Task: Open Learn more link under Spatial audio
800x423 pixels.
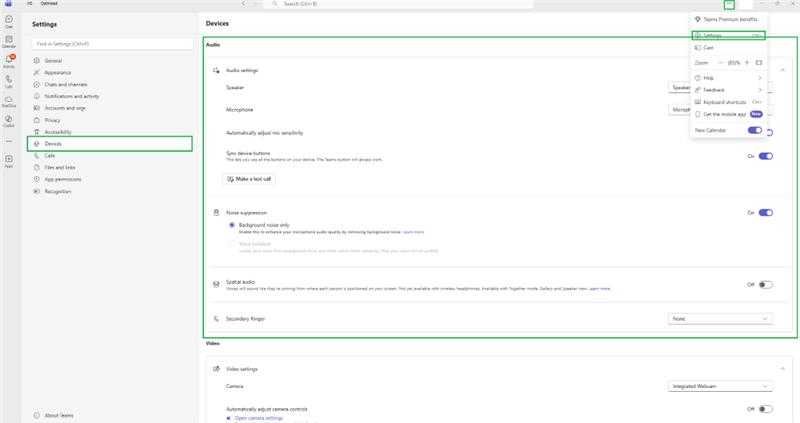Action: click(599, 289)
